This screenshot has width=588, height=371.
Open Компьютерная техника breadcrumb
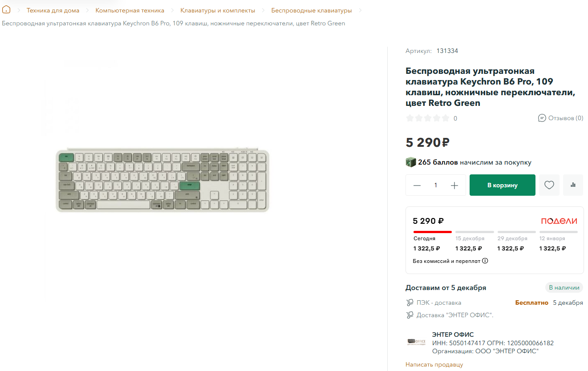[130, 10]
